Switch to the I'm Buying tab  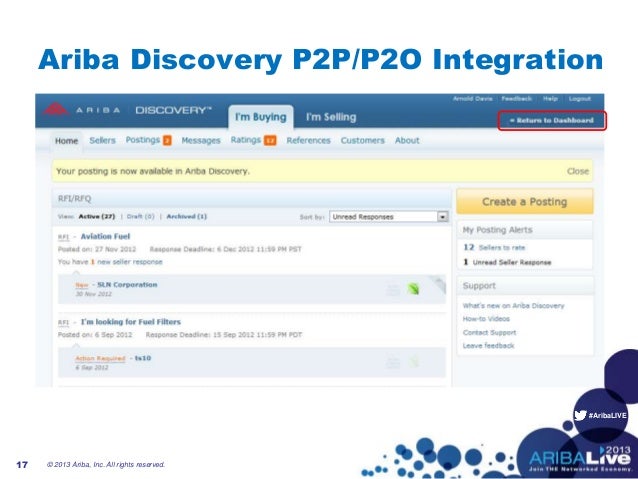click(261, 117)
